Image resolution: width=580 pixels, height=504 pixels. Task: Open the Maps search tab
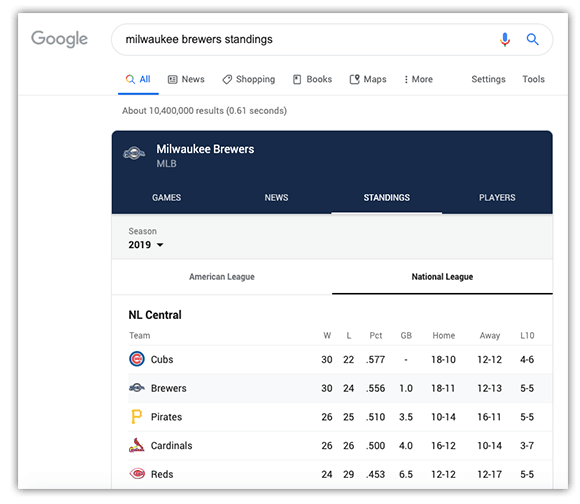pos(368,79)
